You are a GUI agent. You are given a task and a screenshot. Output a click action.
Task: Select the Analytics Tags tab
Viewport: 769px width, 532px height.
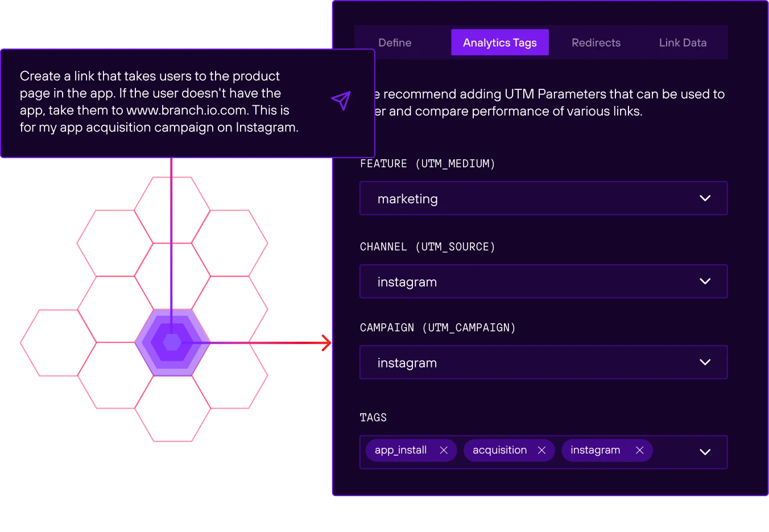pos(500,42)
